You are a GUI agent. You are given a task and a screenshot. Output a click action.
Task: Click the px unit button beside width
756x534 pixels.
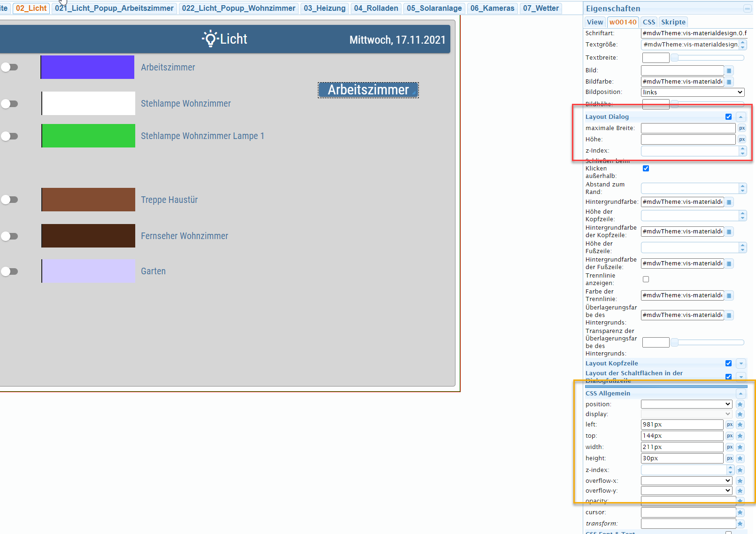coord(730,447)
